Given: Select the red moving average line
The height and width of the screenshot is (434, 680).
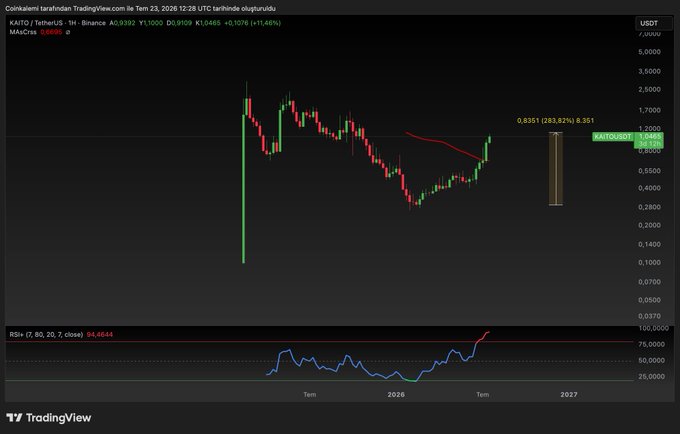Looking at the screenshot, I should point(442,142).
